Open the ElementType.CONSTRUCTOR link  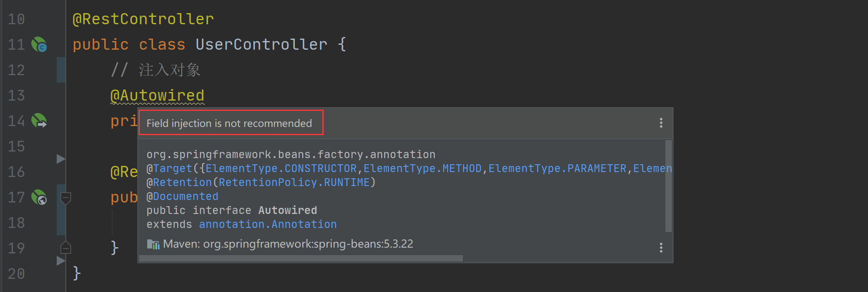tap(281, 168)
